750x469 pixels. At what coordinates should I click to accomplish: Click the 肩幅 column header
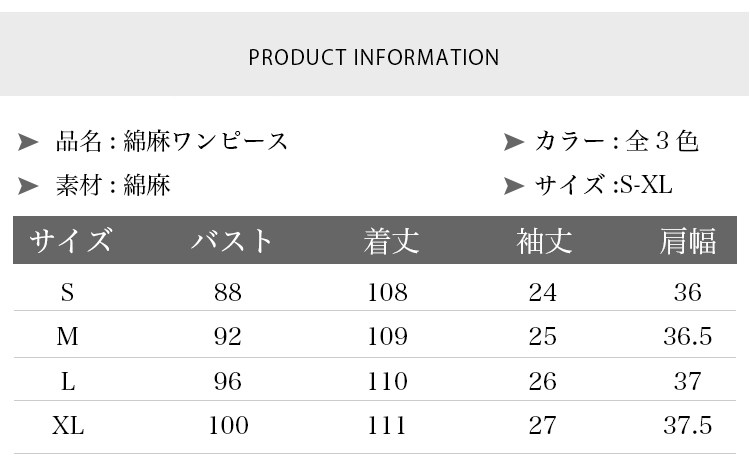point(687,241)
